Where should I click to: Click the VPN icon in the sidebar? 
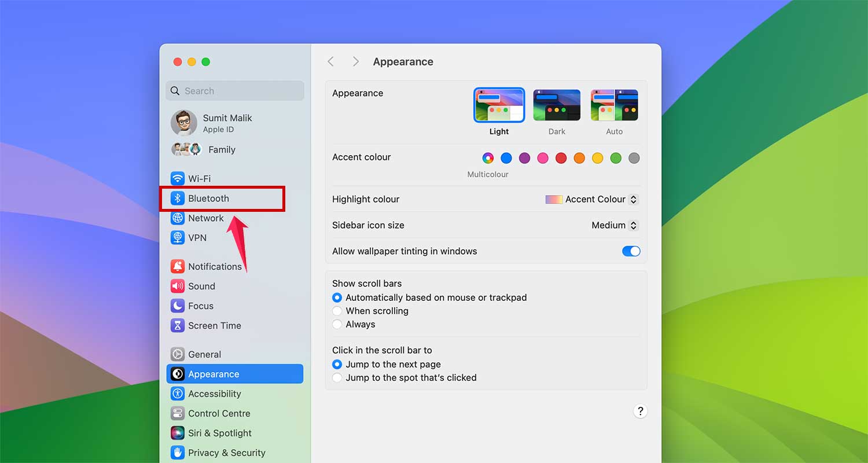(178, 238)
